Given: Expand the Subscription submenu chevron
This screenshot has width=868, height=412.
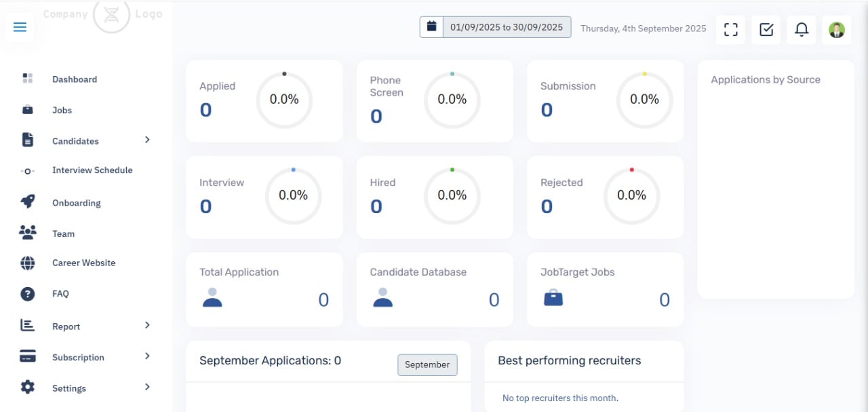Looking at the screenshot, I should coord(147,356).
